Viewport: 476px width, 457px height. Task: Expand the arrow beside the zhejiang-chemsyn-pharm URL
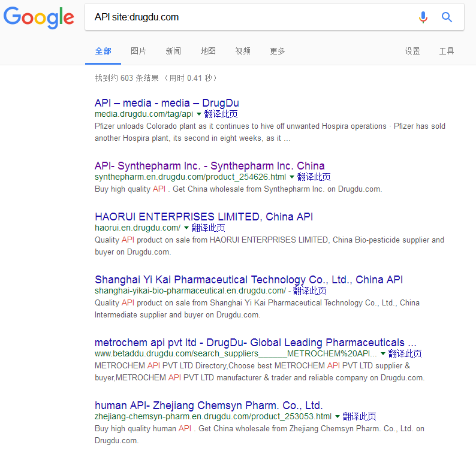[x=338, y=416]
